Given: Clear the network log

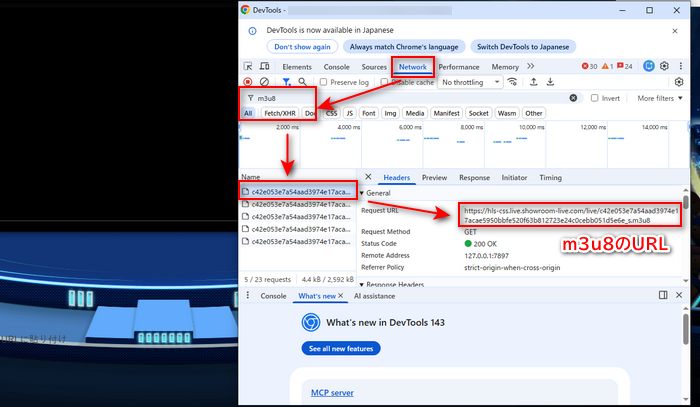Looking at the screenshot, I should tap(264, 82).
